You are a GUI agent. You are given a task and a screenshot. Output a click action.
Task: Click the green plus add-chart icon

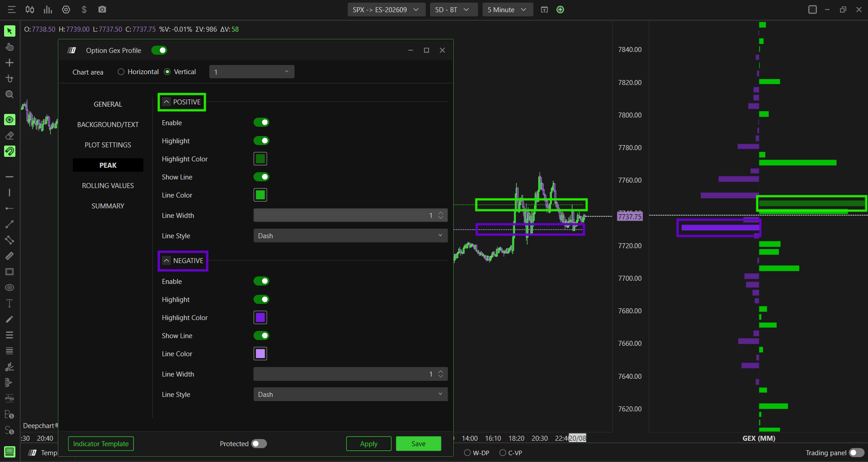pyautogui.click(x=560, y=9)
